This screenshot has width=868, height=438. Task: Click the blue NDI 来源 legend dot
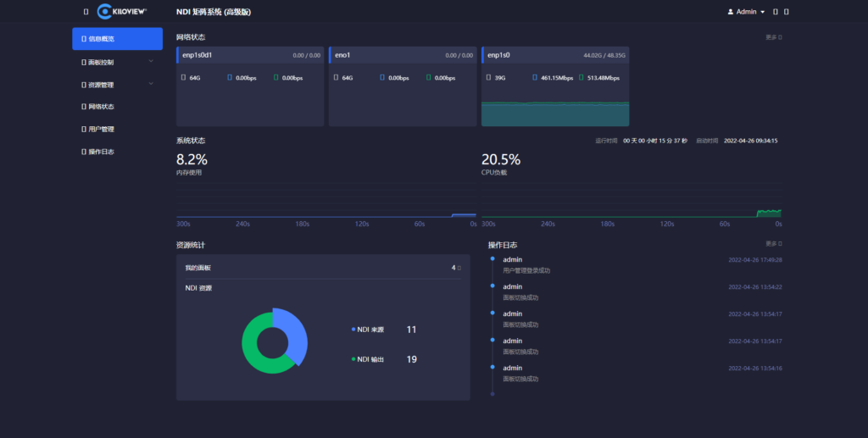[x=353, y=330]
